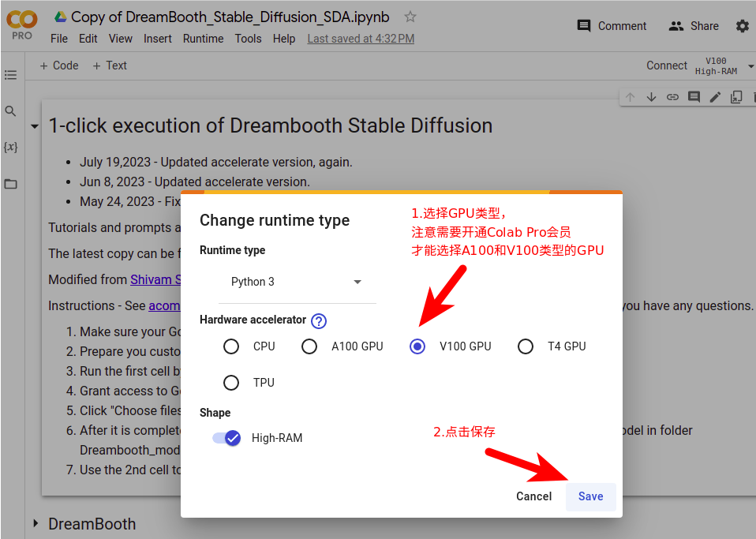
Task: Click the Save button in the dialog
Action: 590,496
